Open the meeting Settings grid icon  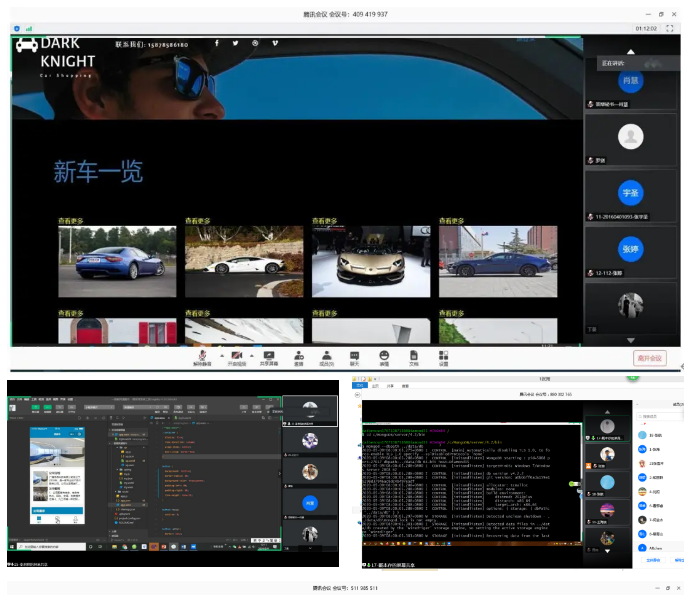pyautogui.click(x=443, y=358)
